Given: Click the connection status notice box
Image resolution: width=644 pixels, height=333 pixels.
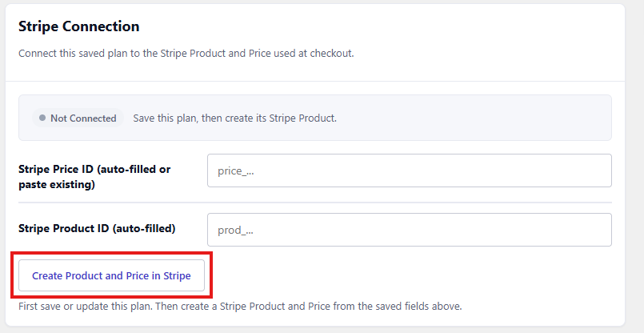Looking at the screenshot, I should 315,118.
